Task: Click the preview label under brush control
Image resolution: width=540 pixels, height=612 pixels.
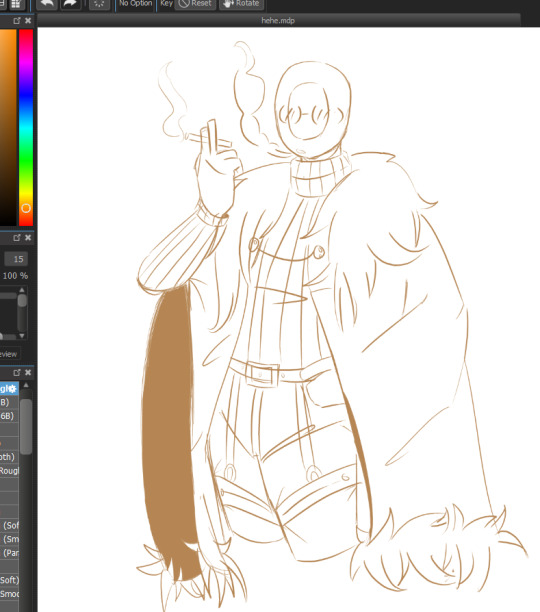Action: click(9, 354)
